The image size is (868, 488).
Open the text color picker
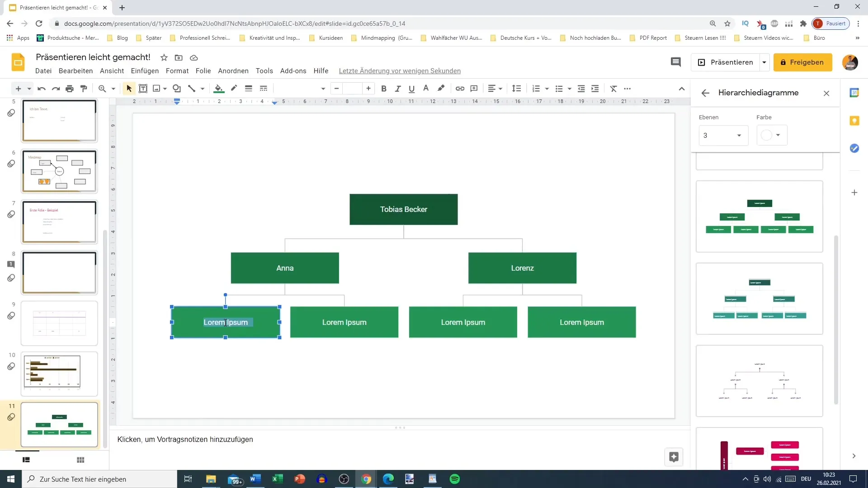click(426, 89)
